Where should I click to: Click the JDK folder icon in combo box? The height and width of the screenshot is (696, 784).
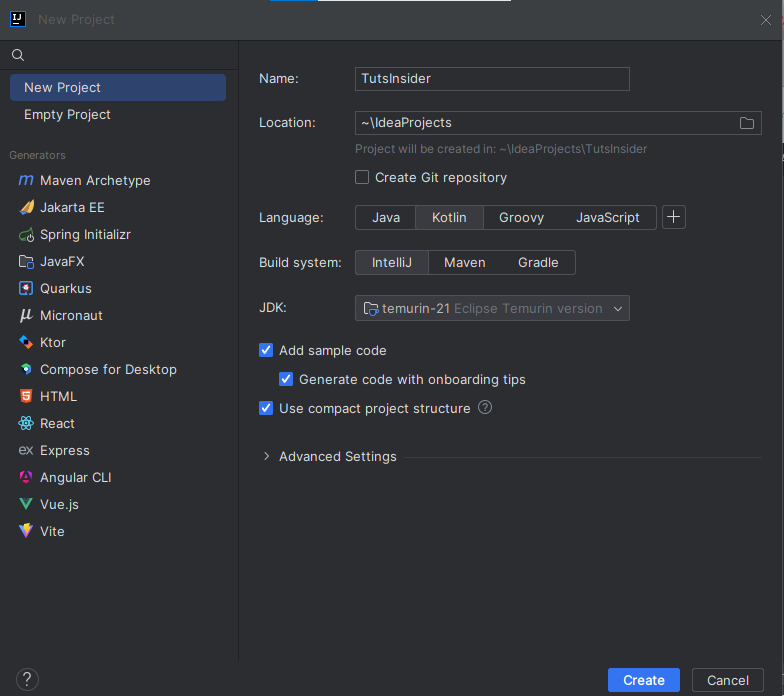pyautogui.click(x=370, y=308)
